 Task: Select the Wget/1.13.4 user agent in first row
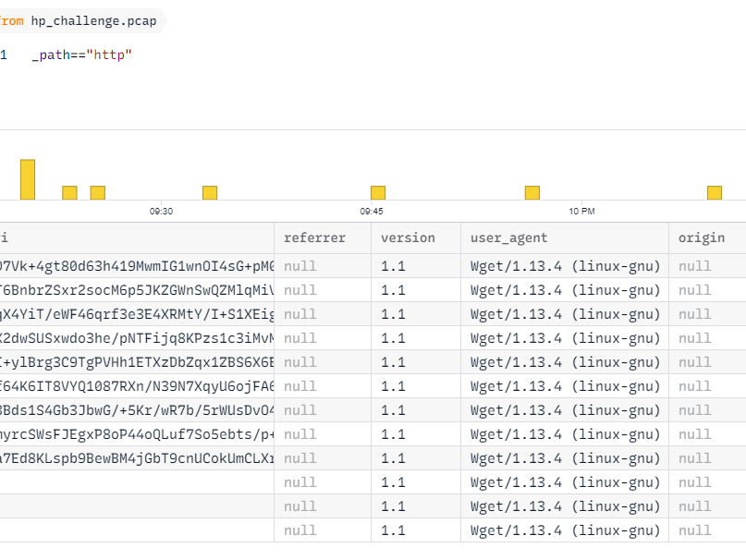pos(565,266)
